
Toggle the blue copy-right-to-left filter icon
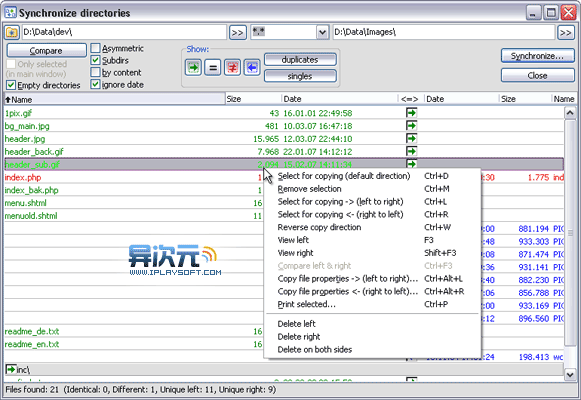(252, 67)
